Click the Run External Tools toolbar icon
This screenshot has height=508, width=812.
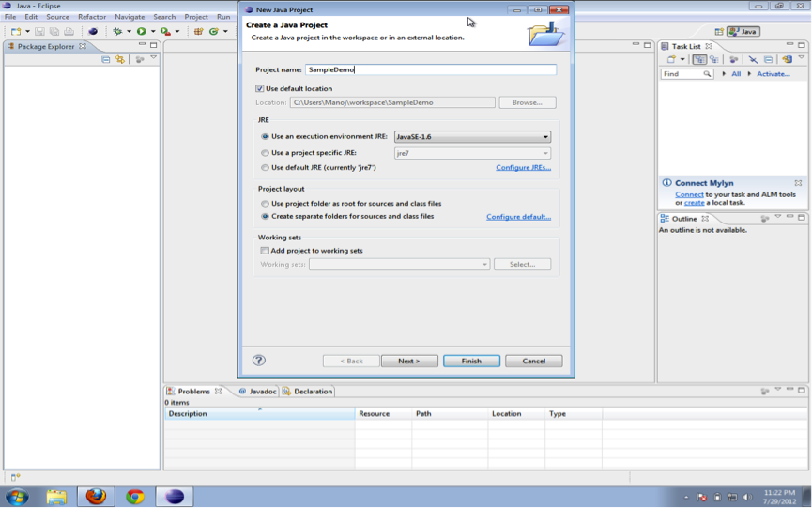(x=165, y=32)
